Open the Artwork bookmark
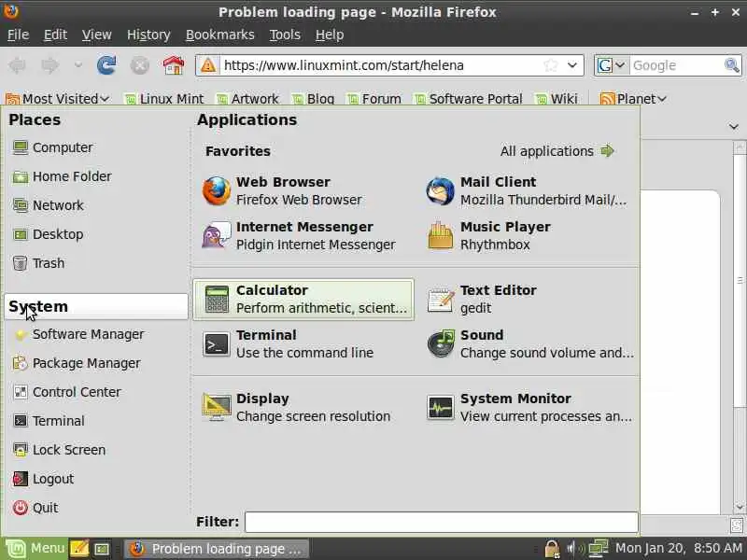Image resolution: width=747 pixels, height=560 pixels. point(247,99)
